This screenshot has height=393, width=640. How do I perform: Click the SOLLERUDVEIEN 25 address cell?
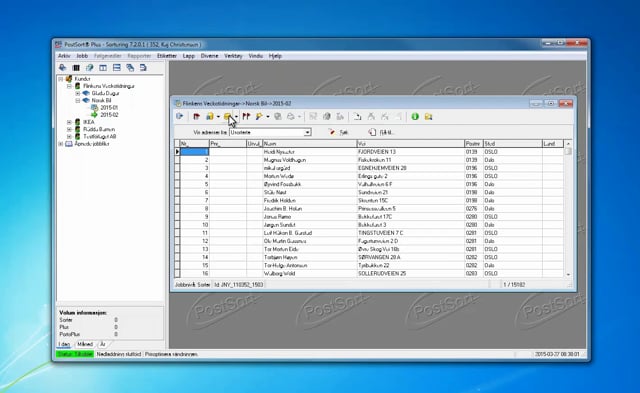pyautogui.click(x=411, y=273)
